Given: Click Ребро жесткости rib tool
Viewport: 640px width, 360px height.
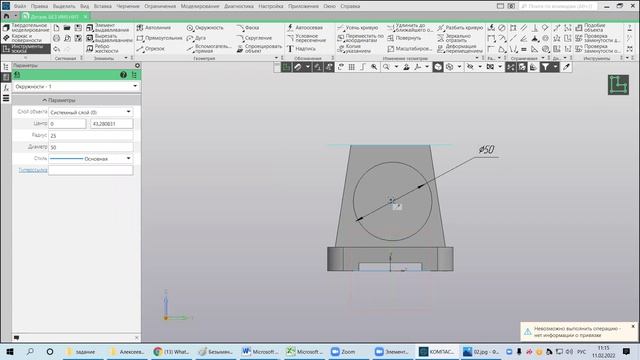Looking at the screenshot, I should tap(102, 49).
